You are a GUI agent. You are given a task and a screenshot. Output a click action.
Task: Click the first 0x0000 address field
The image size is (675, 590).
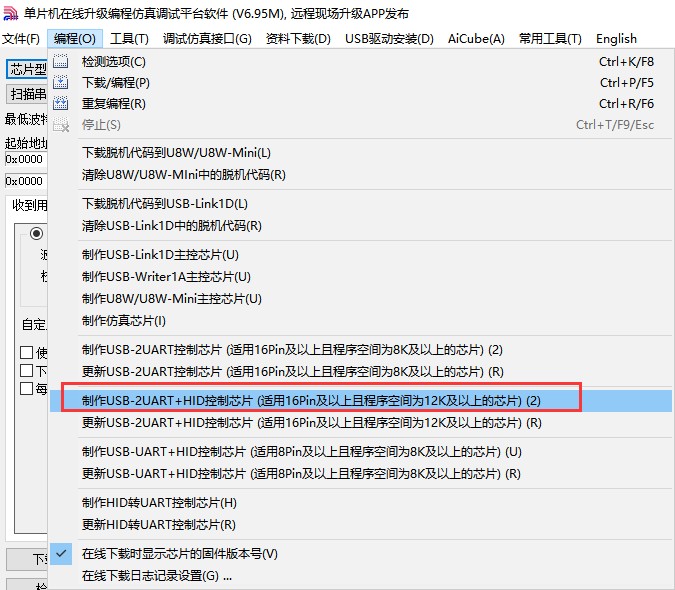[26, 159]
